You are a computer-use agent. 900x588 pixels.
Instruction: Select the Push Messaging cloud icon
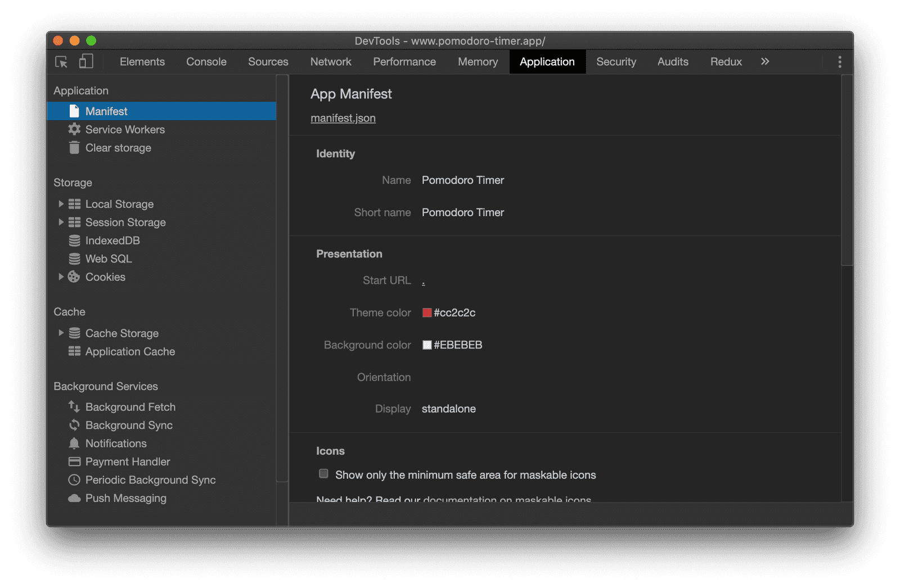(x=75, y=498)
